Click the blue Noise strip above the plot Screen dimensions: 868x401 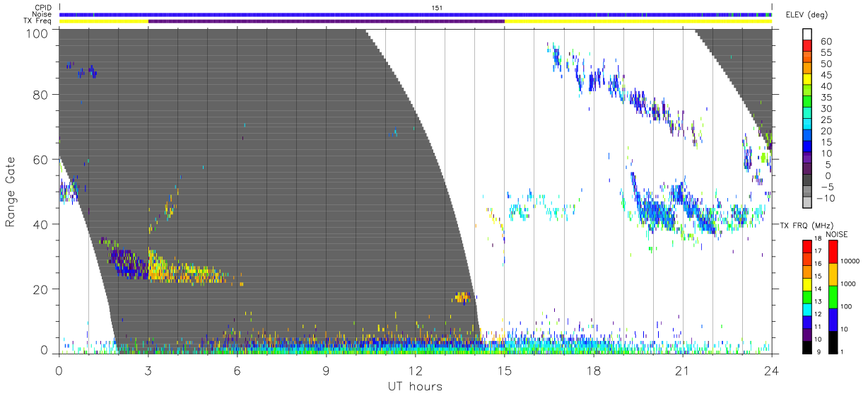tap(416, 14)
